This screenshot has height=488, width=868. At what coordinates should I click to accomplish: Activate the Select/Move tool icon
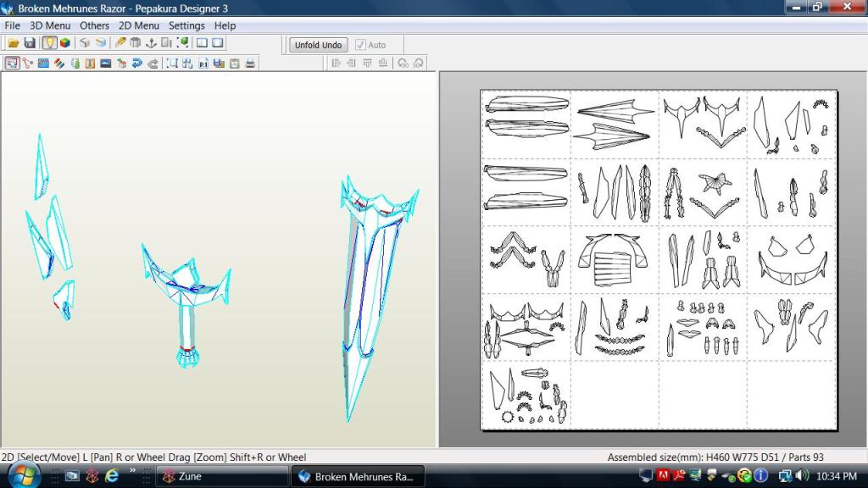click(x=12, y=63)
